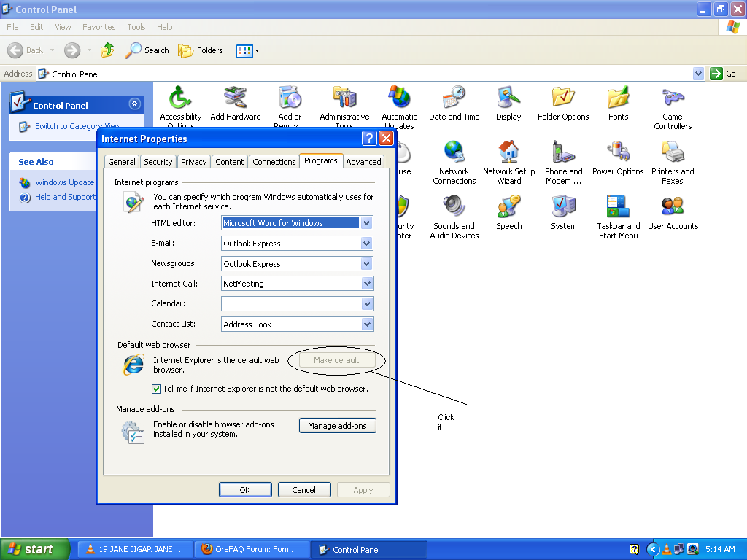The image size is (747, 560).
Task: Open Add Hardware in Control Panel
Action: pos(236,104)
